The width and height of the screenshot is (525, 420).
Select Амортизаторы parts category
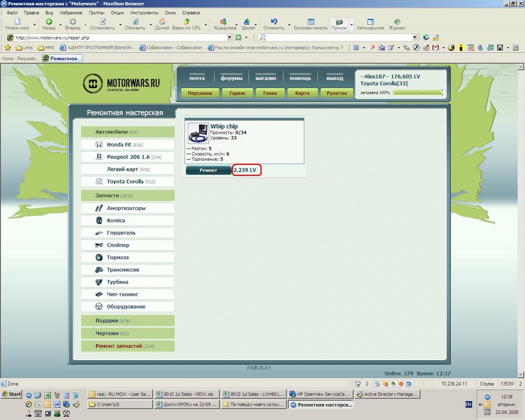click(127, 208)
